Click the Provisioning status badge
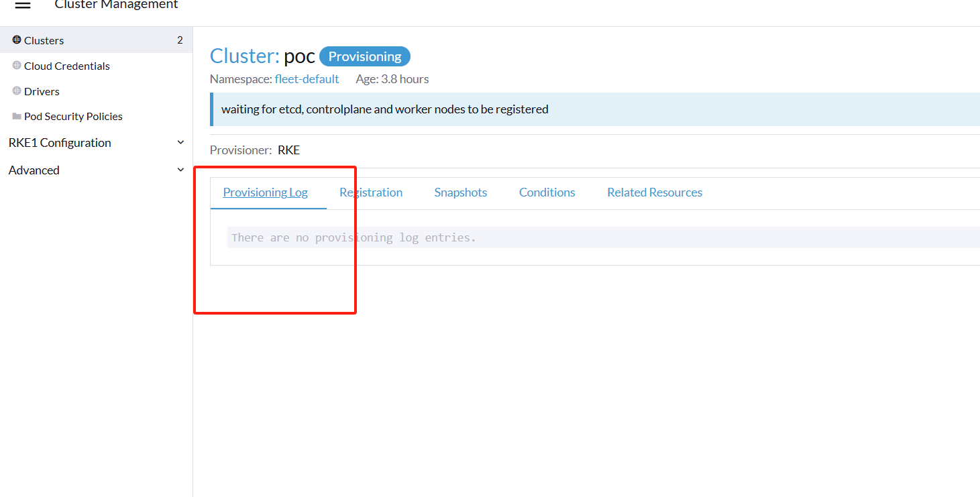980x497 pixels. [x=365, y=56]
